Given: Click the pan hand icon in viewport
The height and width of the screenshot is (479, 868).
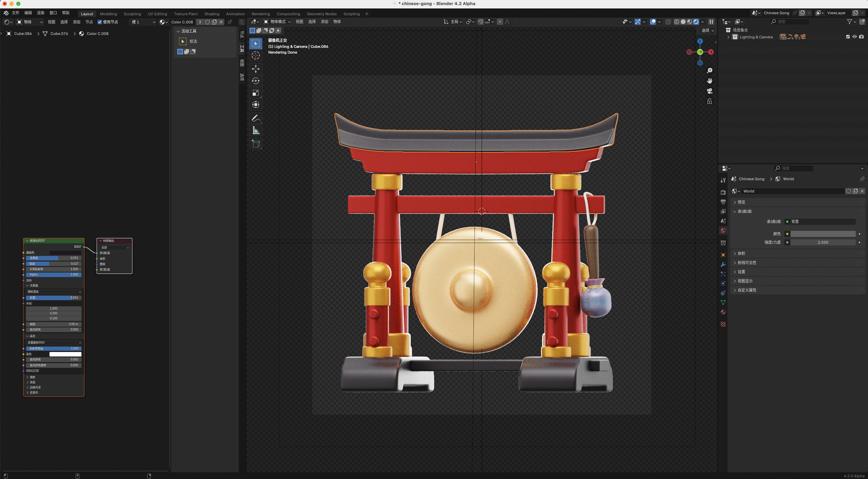Looking at the screenshot, I should click(709, 81).
